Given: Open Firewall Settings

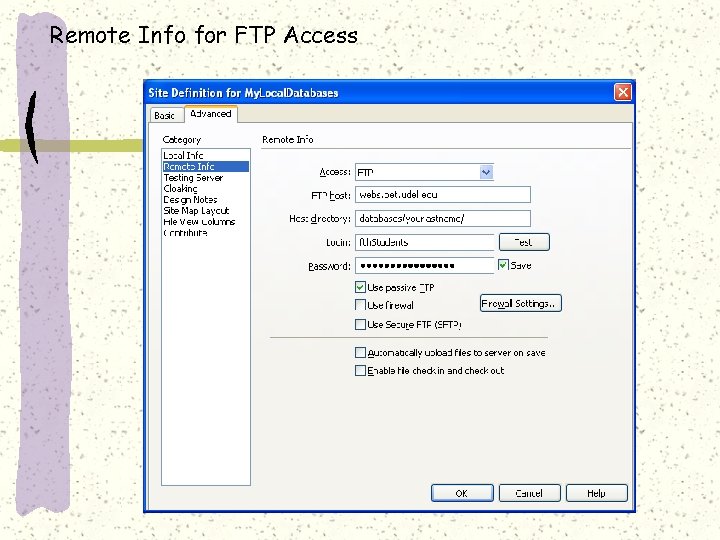Looking at the screenshot, I should [x=521, y=303].
